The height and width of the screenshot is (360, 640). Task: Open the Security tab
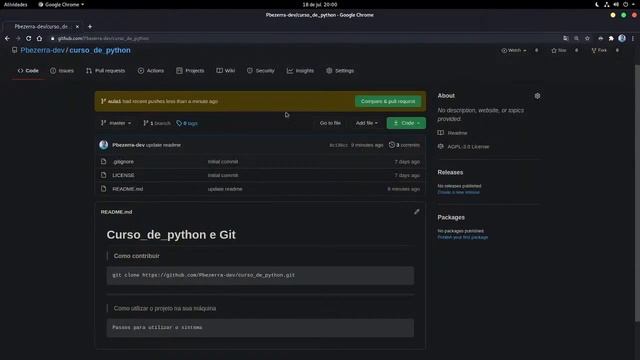260,71
